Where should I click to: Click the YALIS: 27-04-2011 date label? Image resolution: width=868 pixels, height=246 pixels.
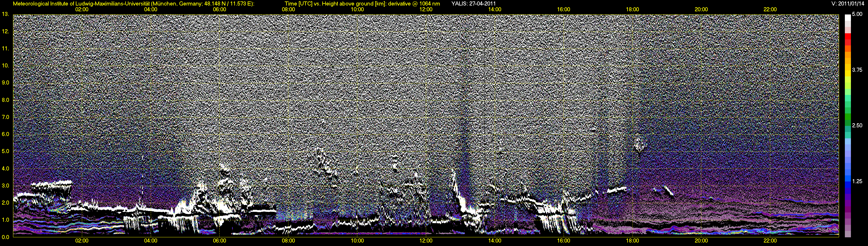click(x=473, y=4)
